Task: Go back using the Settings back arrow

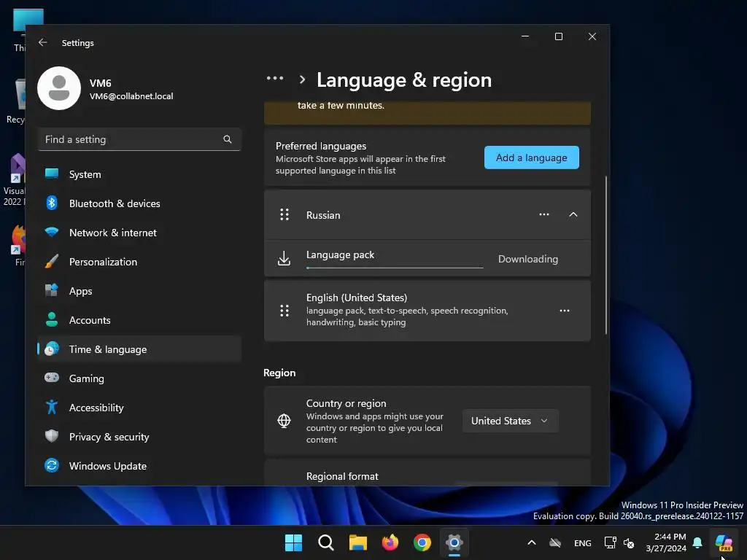Action: pyautogui.click(x=43, y=42)
